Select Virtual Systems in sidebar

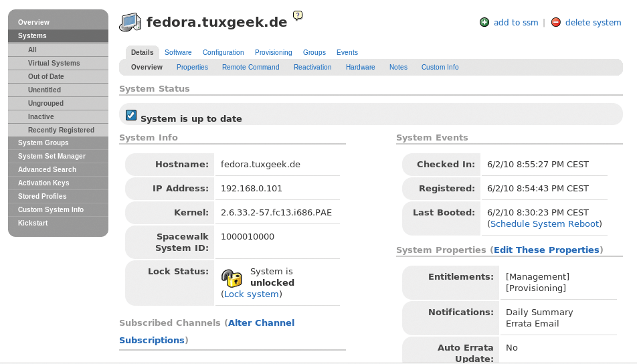point(54,63)
